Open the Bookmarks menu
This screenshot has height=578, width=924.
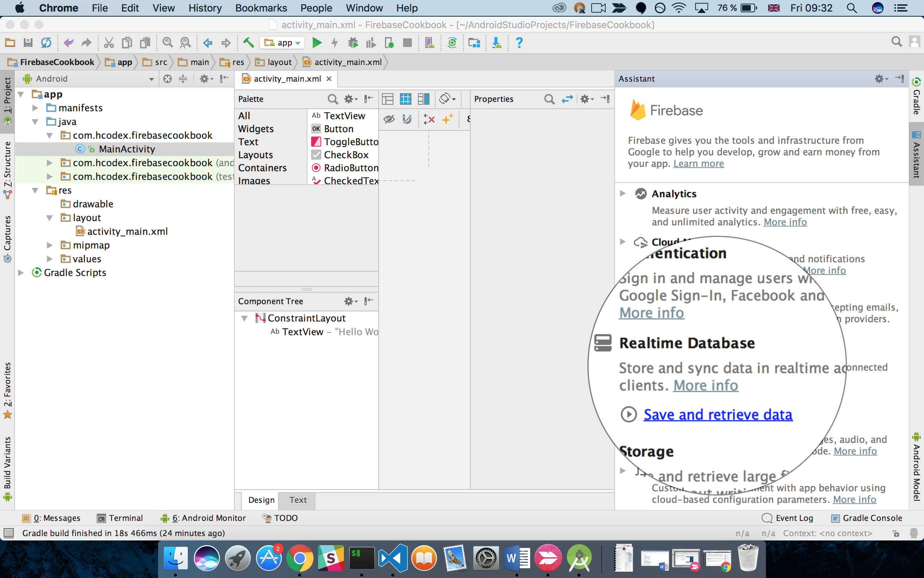(x=261, y=8)
